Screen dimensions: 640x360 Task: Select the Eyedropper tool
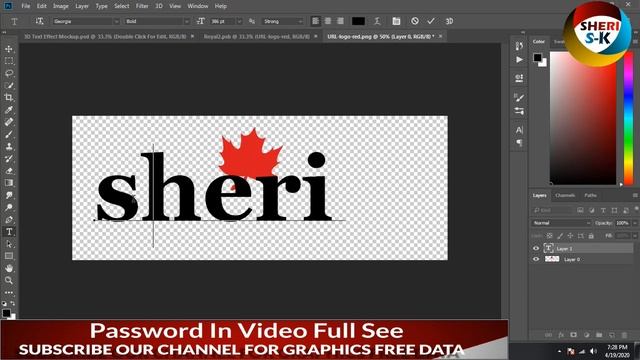coord(9,110)
